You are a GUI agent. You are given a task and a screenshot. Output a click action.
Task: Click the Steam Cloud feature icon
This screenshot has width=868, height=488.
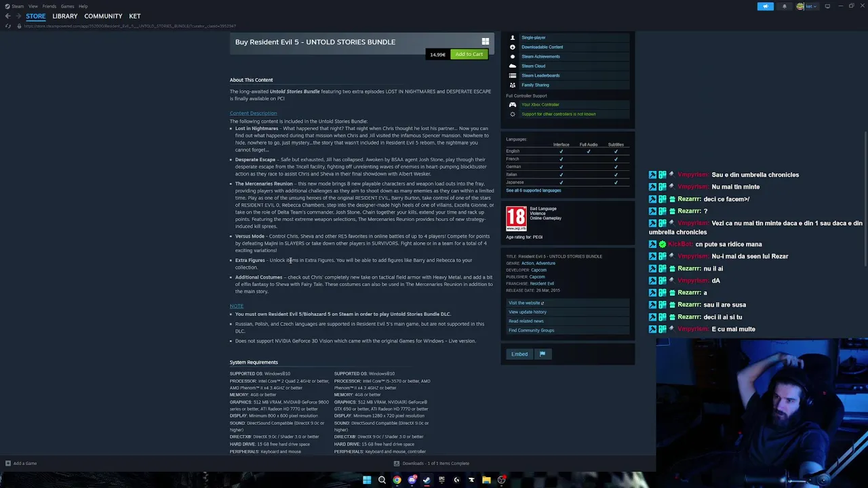pyautogui.click(x=512, y=66)
